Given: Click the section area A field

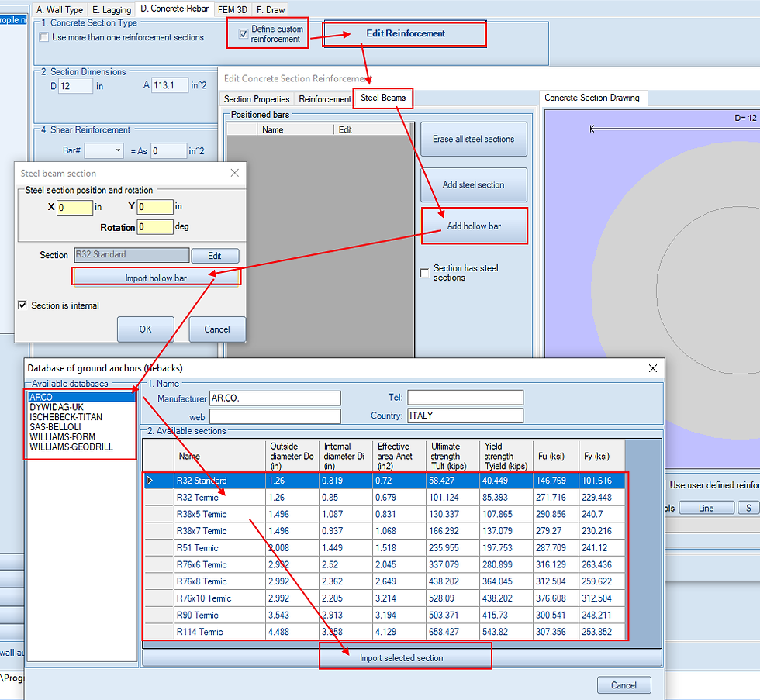Looking at the screenshot, I should click(170, 85).
